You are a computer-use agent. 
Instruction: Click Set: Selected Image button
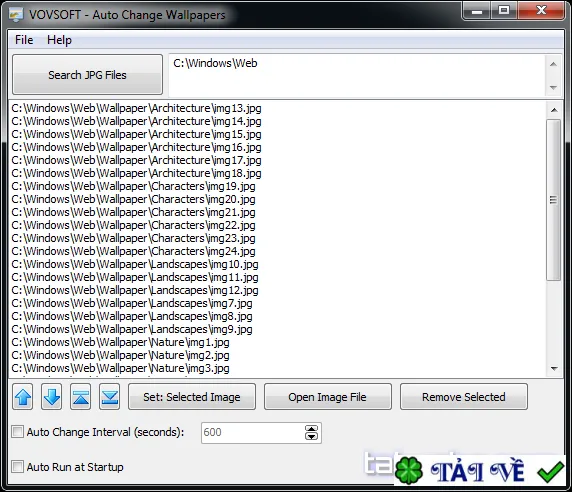click(192, 397)
